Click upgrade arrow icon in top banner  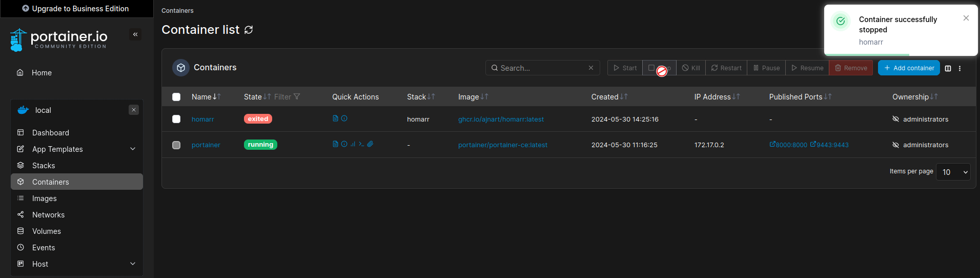click(26, 9)
